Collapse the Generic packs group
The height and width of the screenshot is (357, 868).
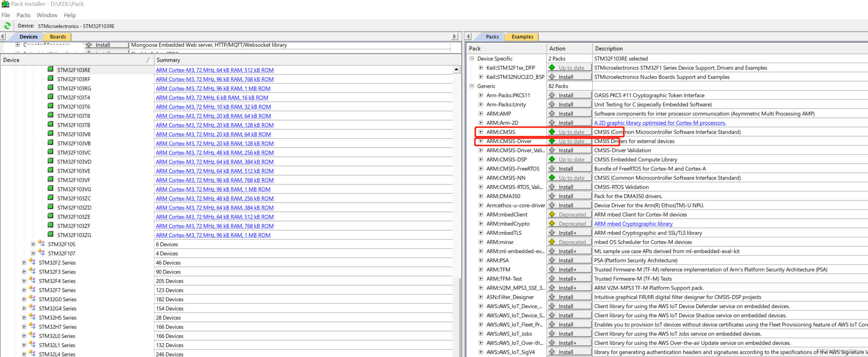pos(472,86)
